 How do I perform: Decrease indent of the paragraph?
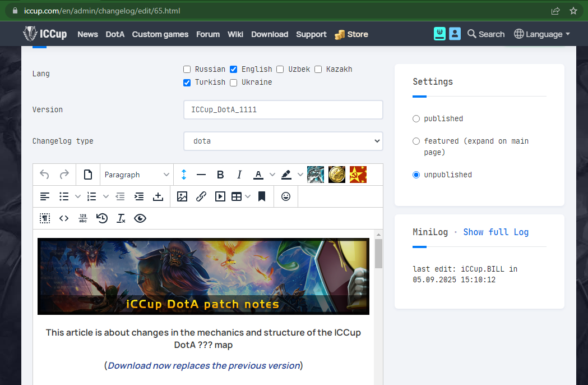tap(120, 196)
